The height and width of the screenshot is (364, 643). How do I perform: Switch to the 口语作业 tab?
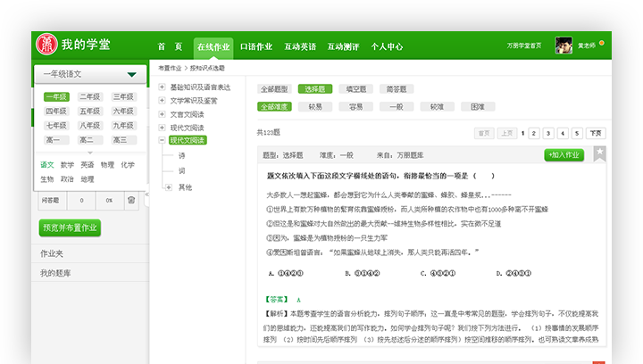coord(256,46)
